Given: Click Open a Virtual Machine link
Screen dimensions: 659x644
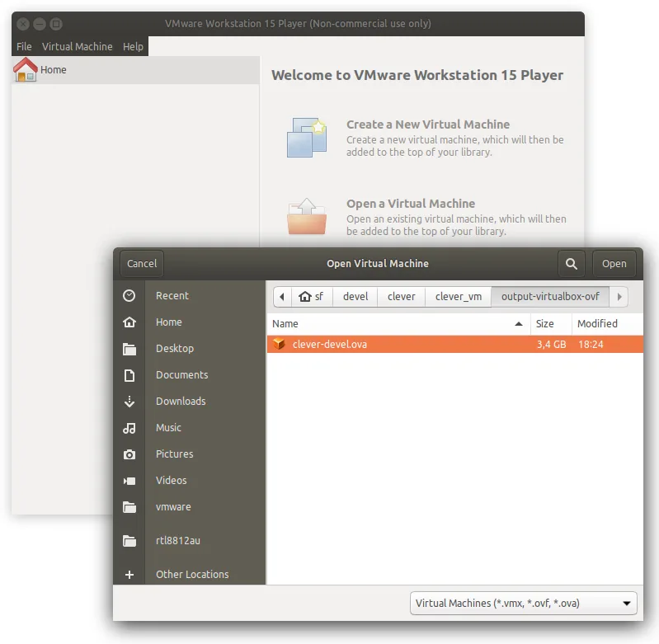Looking at the screenshot, I should point(411,204).
